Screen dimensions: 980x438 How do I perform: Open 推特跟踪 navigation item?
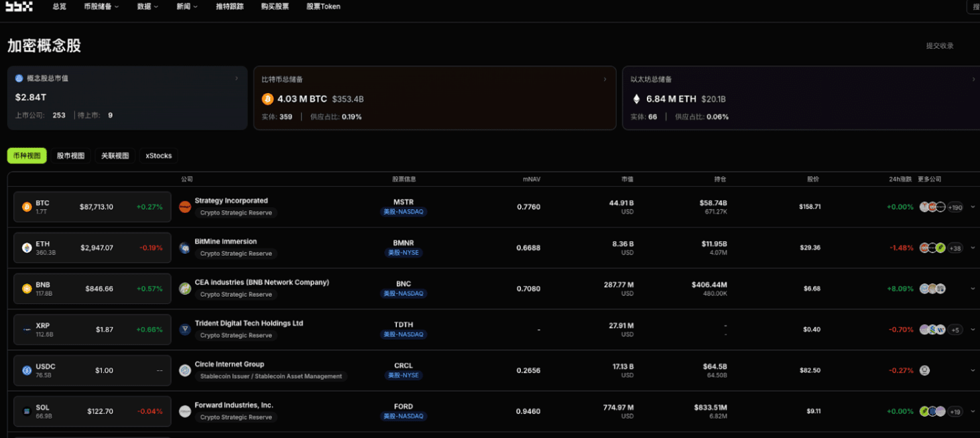coord(230,6)
